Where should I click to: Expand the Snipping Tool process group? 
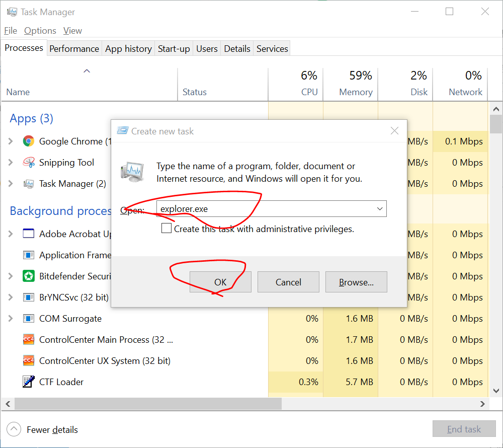pyautogui.click(x=11, y=163)
